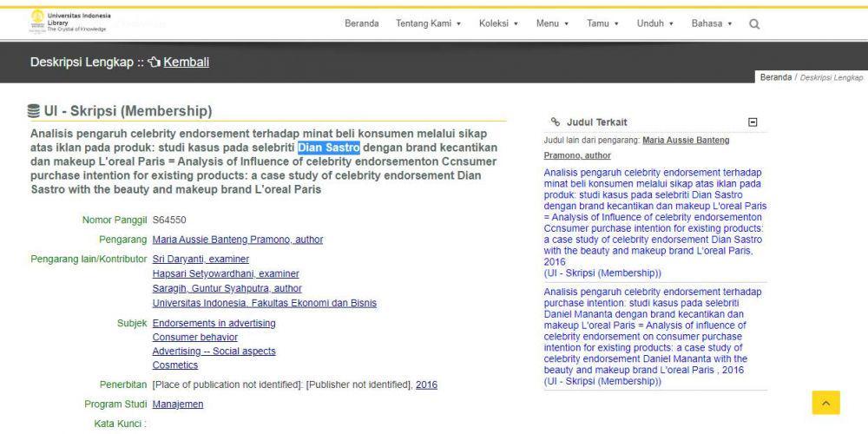Click the highlighted Dian Sastro text
Image resolution: width=868 pixels, height=434 pixels.
point(329,148)
